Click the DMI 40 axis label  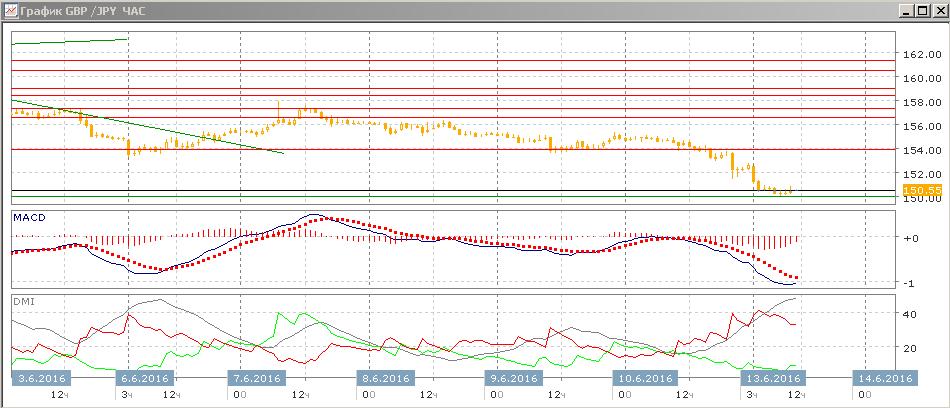tap(910, 314)
